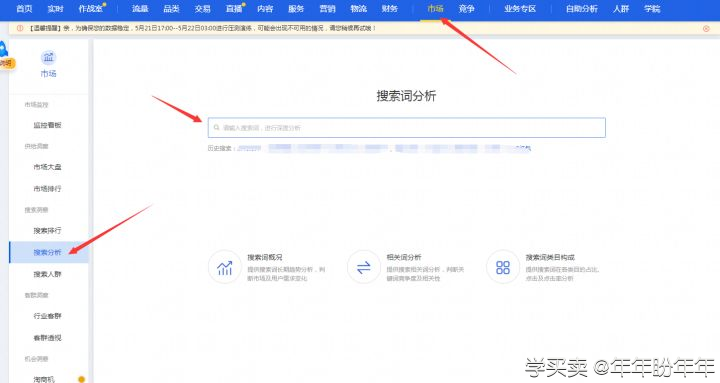Click the orange dot badge next to 淘商机
Image resolution: width=720 pixels, height=383 pixels.
point(81,379)
